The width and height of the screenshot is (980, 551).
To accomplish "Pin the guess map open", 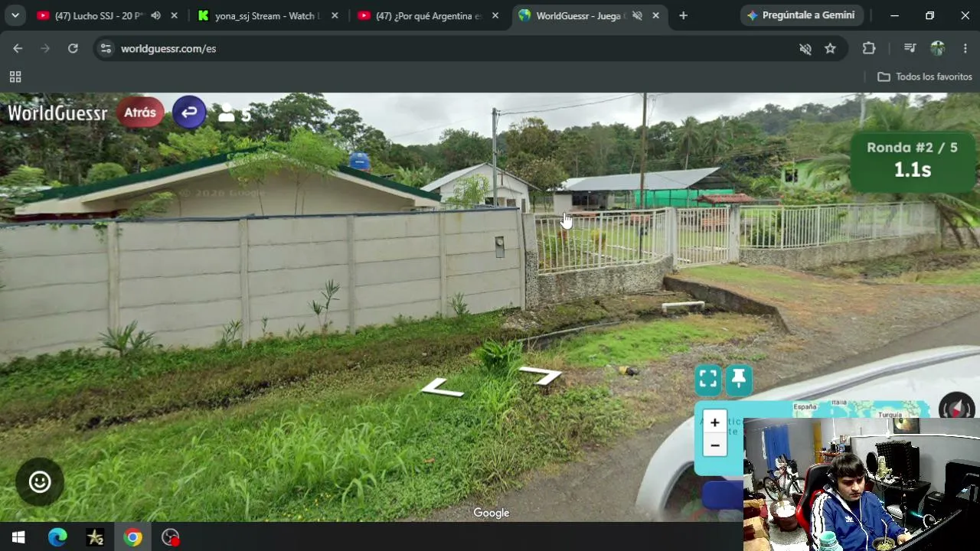I will [739, 380].
